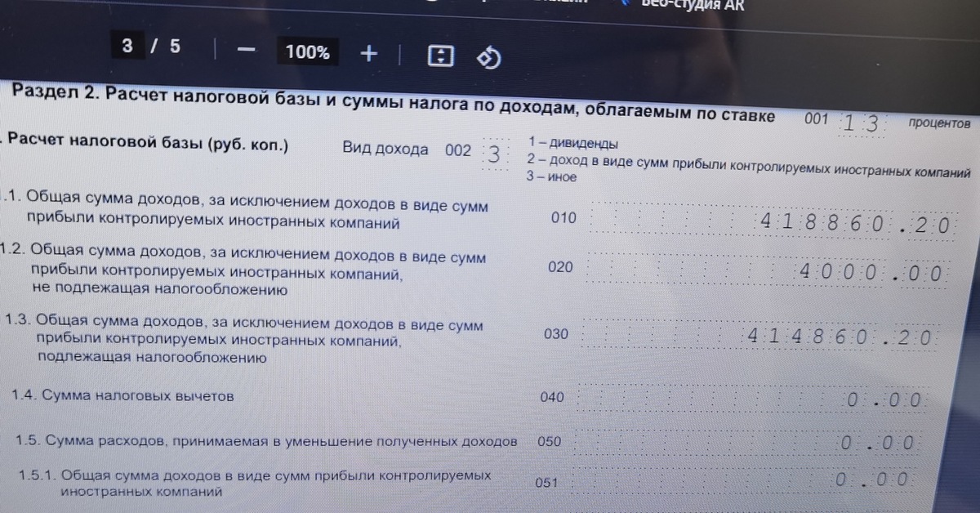Click the label 1.5. Сумма расходов, принимаемая в уменьшение

pos(266,441)
